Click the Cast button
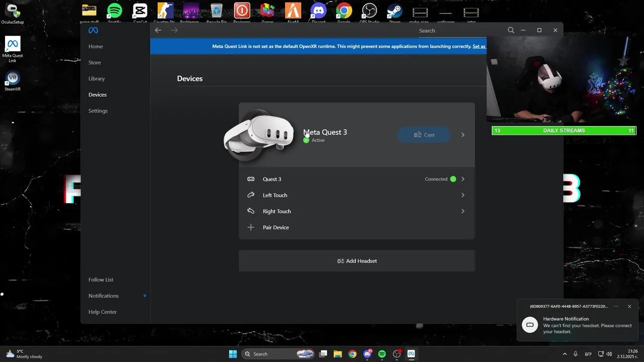 click(424, 135)
